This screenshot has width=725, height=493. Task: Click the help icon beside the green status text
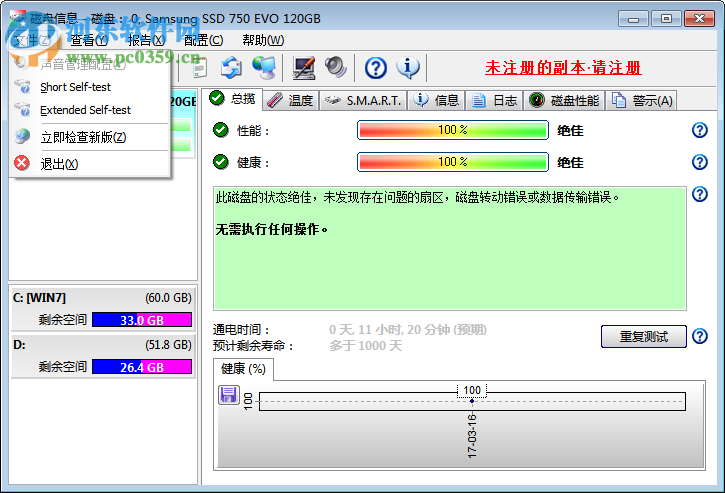[700, 194]
